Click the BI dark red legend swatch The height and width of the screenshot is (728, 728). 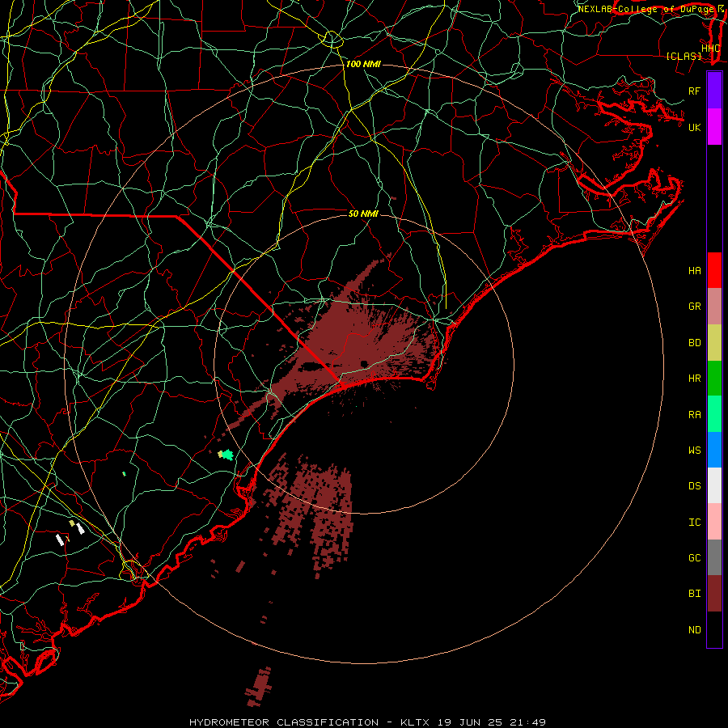click(714, 594)
